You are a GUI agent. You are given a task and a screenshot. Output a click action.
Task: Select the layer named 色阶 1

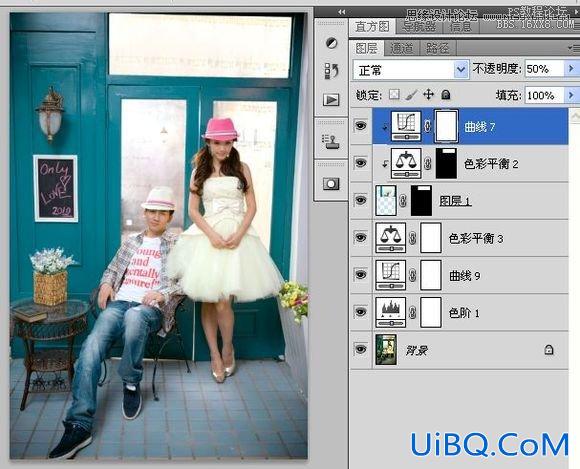[x=464, y=313]
